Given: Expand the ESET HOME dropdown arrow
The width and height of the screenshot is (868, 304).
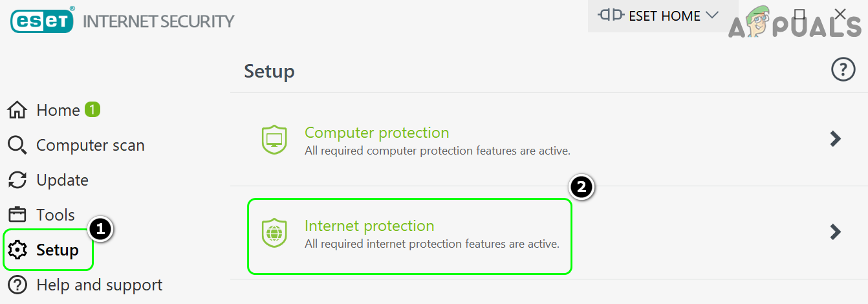Looking at the screenshot, I should click(712, 15).
